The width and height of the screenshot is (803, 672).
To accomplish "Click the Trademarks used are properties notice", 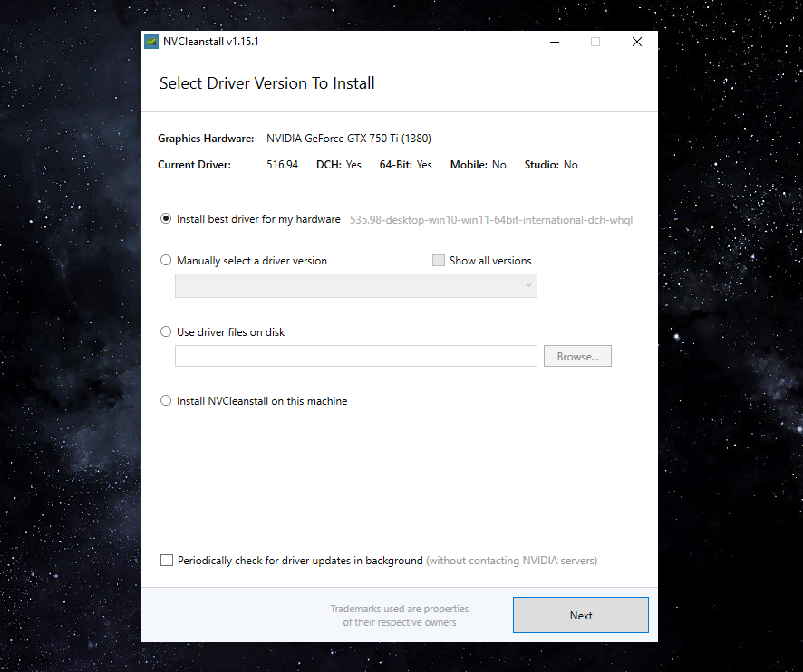I will point(400,615).
